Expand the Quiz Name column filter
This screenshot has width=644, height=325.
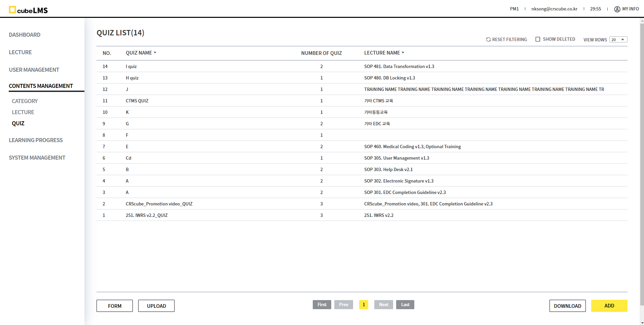[155, 53]
